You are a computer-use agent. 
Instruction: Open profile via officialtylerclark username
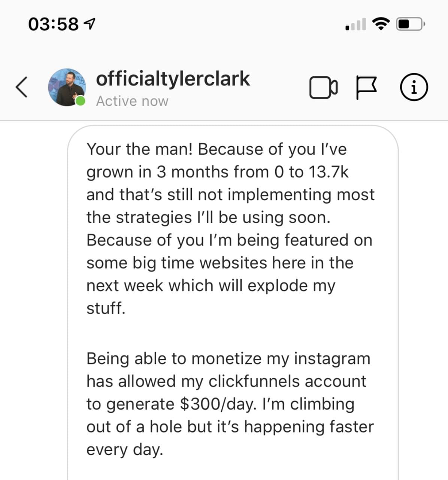click(173, 79)
